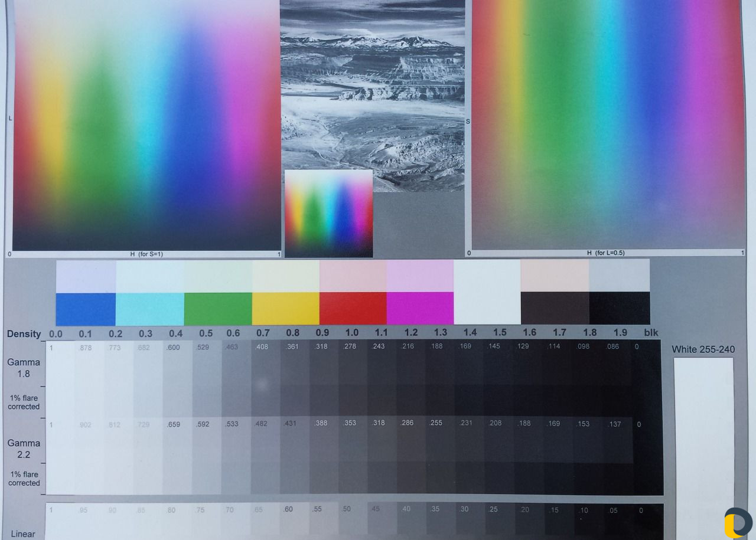Select the '1.3' density column header
756x540 pixels.
click(x=440, y=333)
